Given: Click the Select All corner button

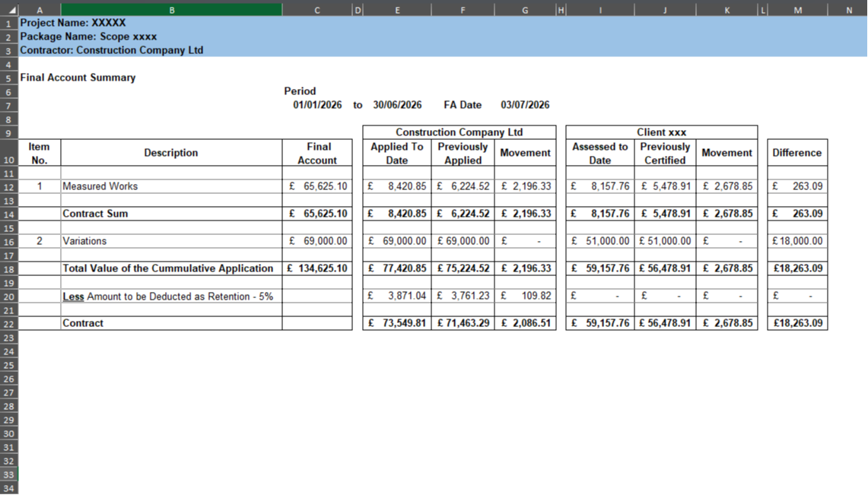Looking at the screenshot, I should tap(8, 9).
